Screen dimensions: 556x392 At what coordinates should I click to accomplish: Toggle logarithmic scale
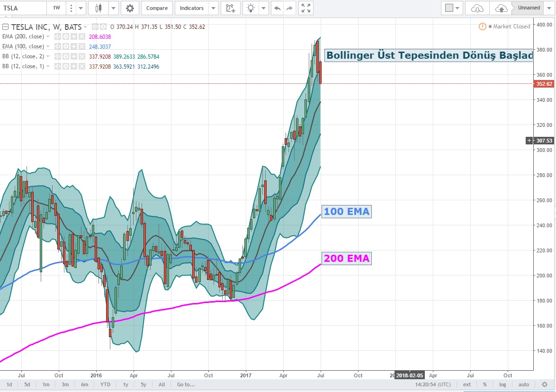tap(502, 384)
